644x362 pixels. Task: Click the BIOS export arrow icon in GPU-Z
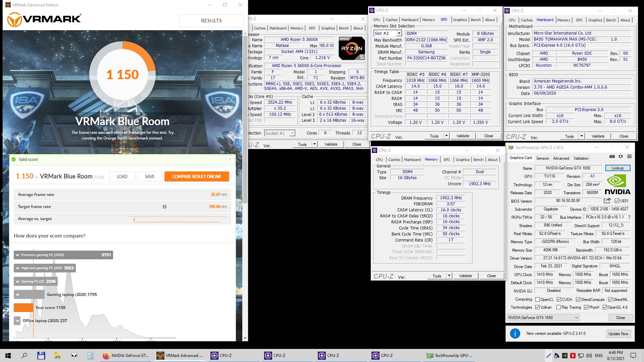(607, 201)
